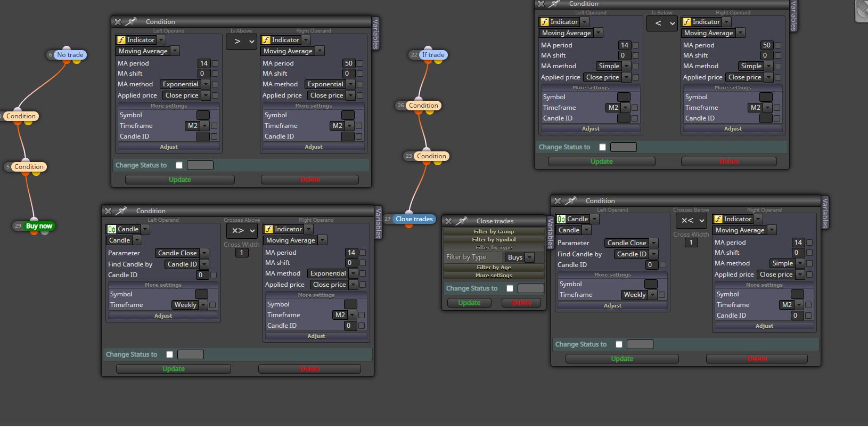Viewport: 868px width, 428px height.
Task: Click Update in the Close trades panel
Action: coord(469,303)
